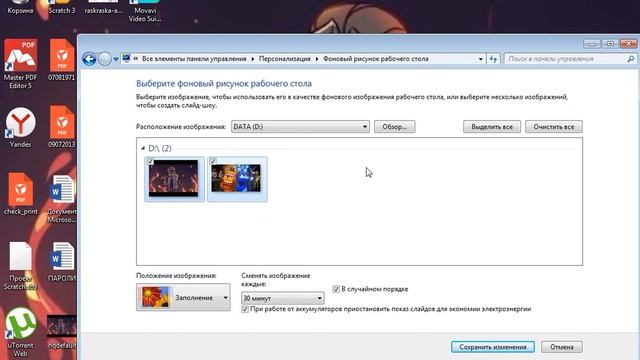Open arrow after Персонализация breadcrumb
The height and width of the screenshot is (360, 640).
(x=317, y=59)
